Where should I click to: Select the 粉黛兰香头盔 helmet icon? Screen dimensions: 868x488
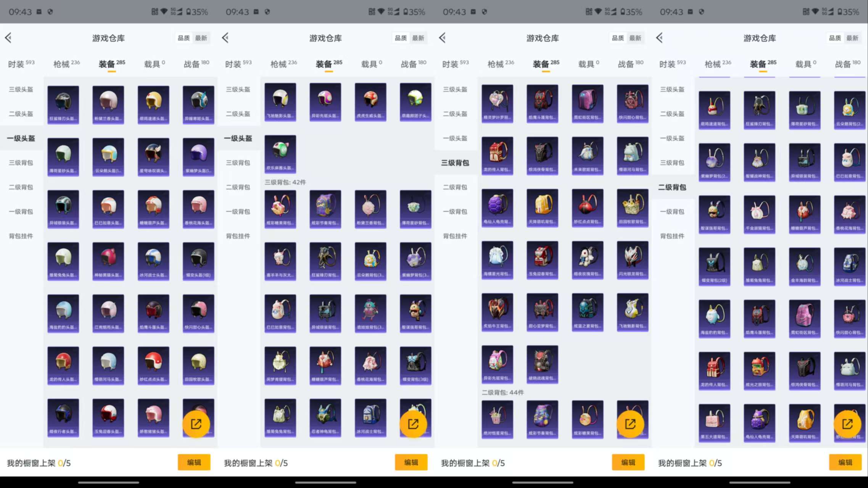click(x=108, y=104)
